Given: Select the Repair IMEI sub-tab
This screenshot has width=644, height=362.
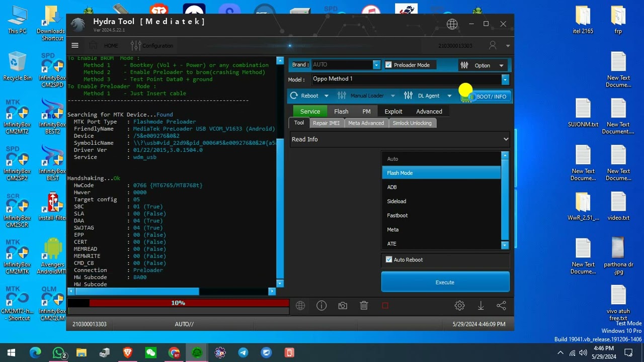Looking at the screenshot, I should pyautogui.click(x=326, y=123).
